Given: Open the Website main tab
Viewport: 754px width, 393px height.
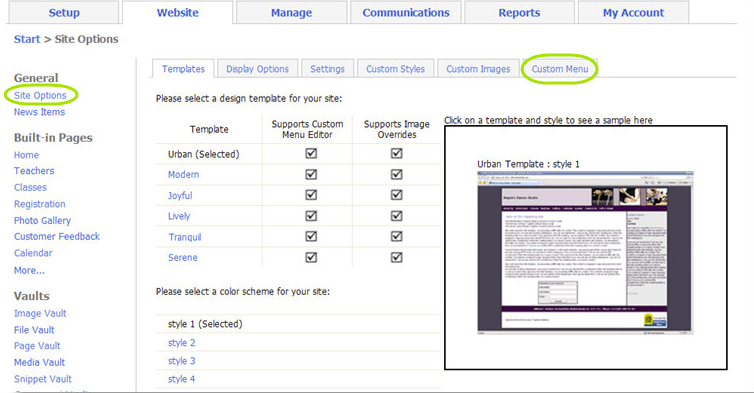Looking at the screenshot, I should 177,13.
